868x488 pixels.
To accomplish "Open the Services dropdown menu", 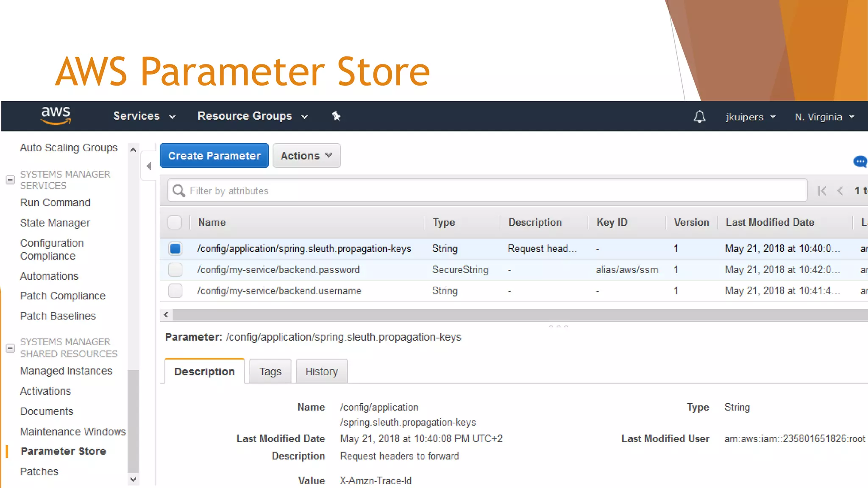I will [144, 116].
